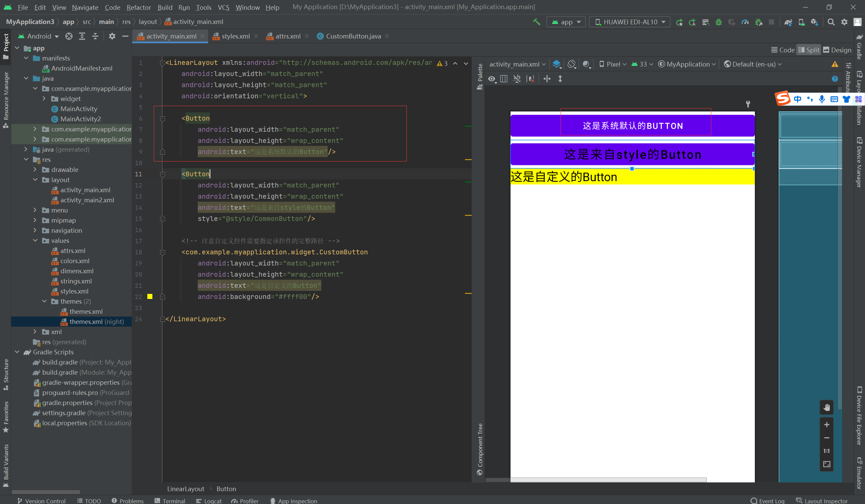The image size is (865, 504).
Task: Open IDE settings gear in top toolbar
Action: point(844,22)
